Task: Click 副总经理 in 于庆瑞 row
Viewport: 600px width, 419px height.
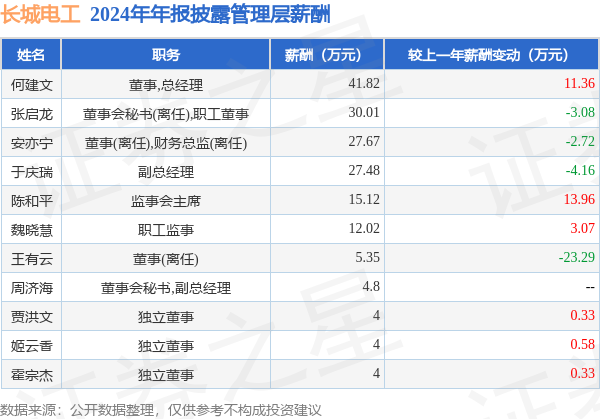Action: [166, 172]
